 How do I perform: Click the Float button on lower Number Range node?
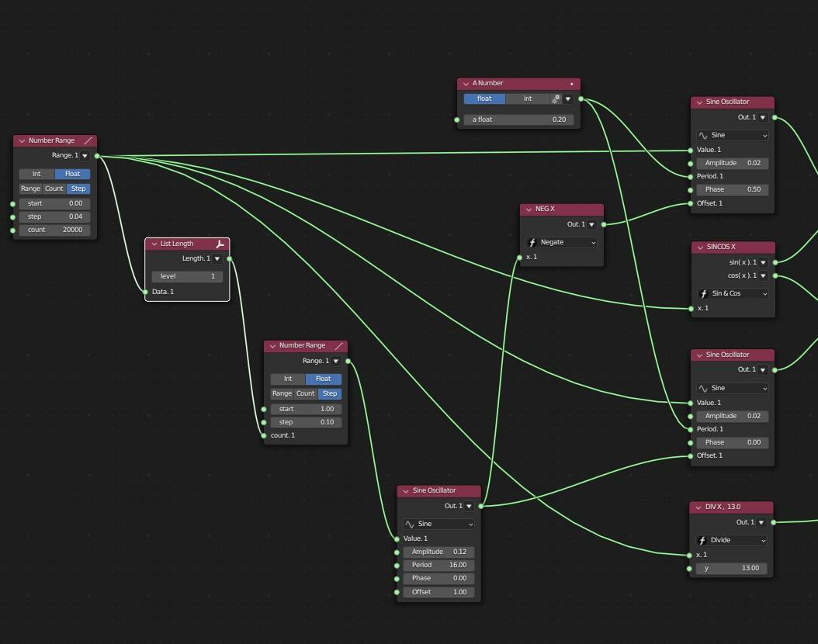tap(324, 379)
